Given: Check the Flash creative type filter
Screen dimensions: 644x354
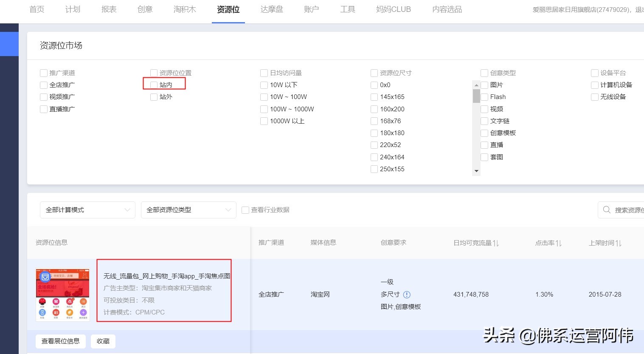Looking at the screenshot, I should (x=484, y=97).
